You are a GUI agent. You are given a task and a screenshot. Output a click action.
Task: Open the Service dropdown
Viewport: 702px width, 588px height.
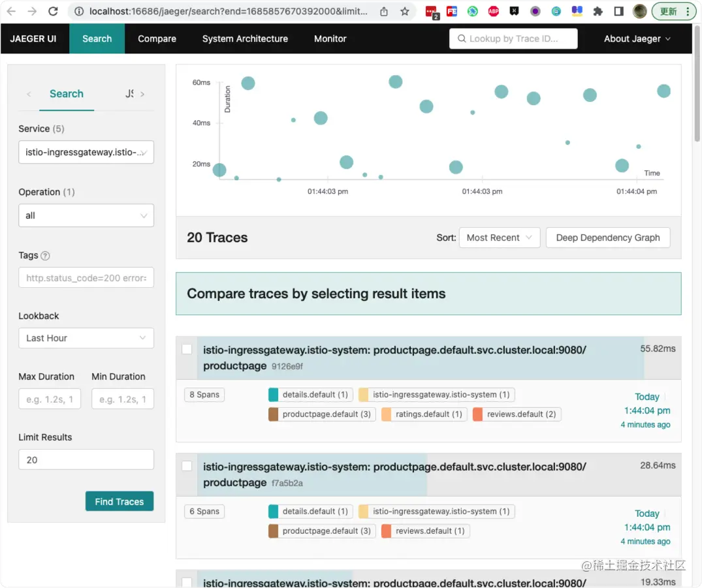coord(86,152)
